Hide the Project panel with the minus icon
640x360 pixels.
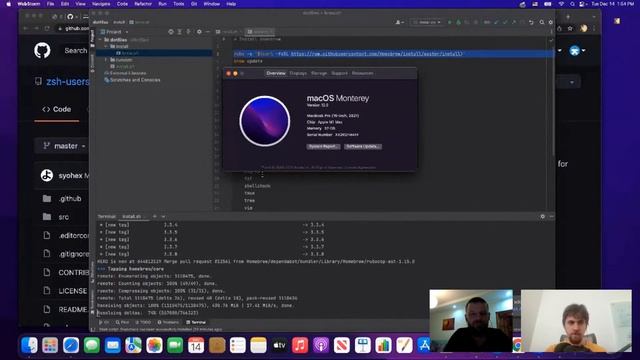(207, 32)
